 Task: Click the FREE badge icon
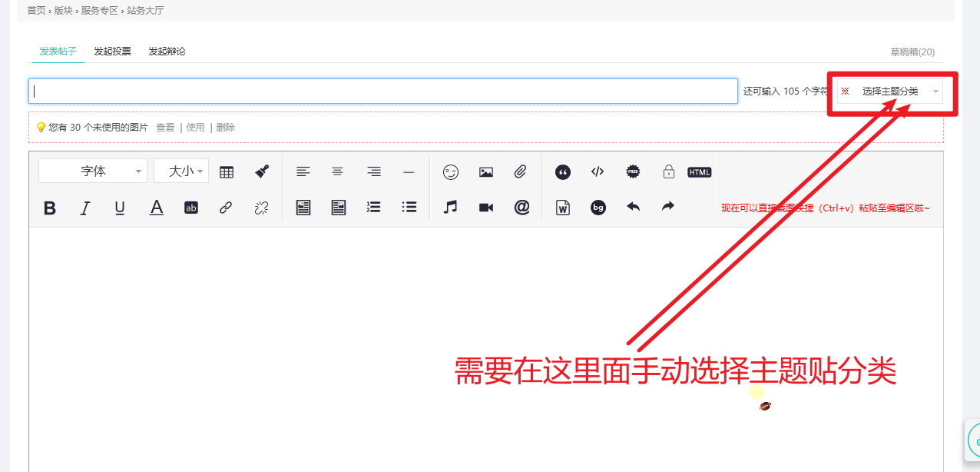pos(633,171)
